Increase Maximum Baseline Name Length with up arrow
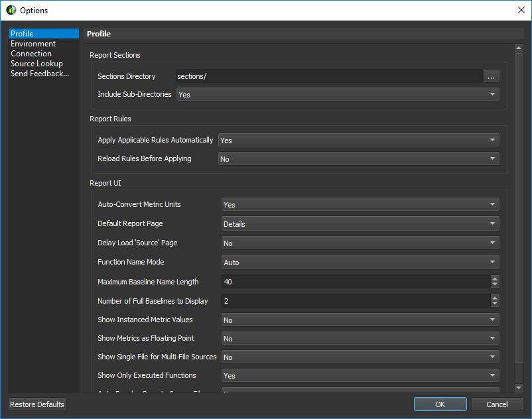The height and width of the screenshot is (419, 532). pyautogui.click(x=495, y=278)
